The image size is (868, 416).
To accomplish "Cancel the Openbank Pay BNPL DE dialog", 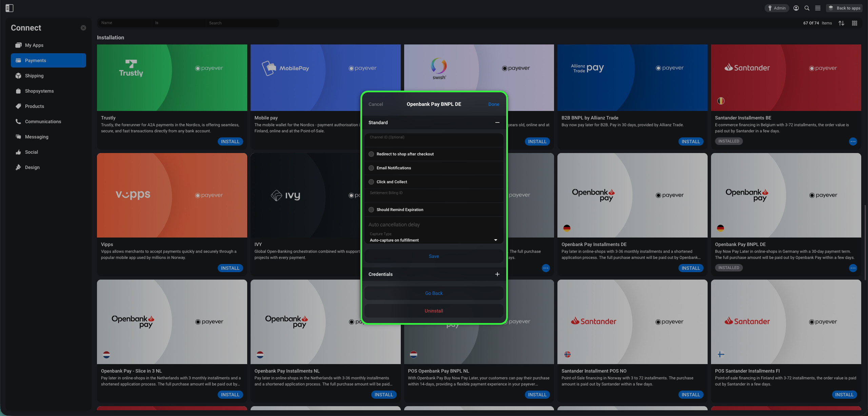I will (x=376, y=104).
